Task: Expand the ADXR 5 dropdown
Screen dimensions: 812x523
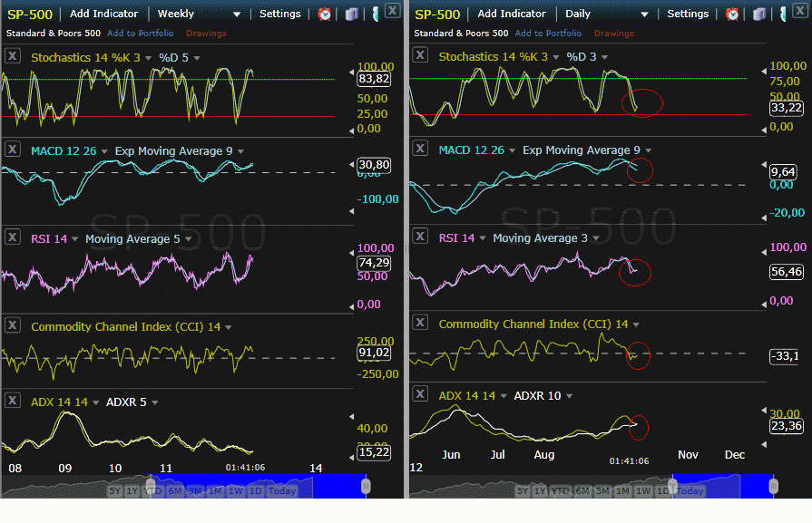Action: [155, 402]
